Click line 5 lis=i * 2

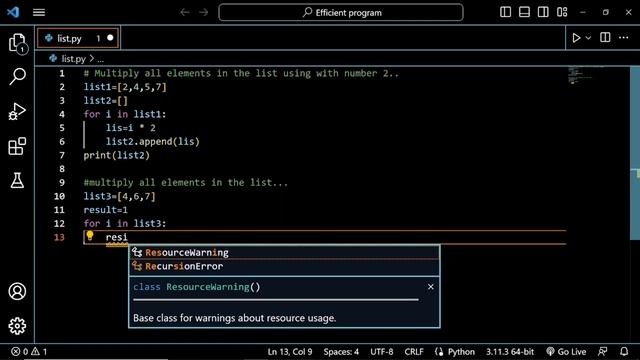[131, 128]
